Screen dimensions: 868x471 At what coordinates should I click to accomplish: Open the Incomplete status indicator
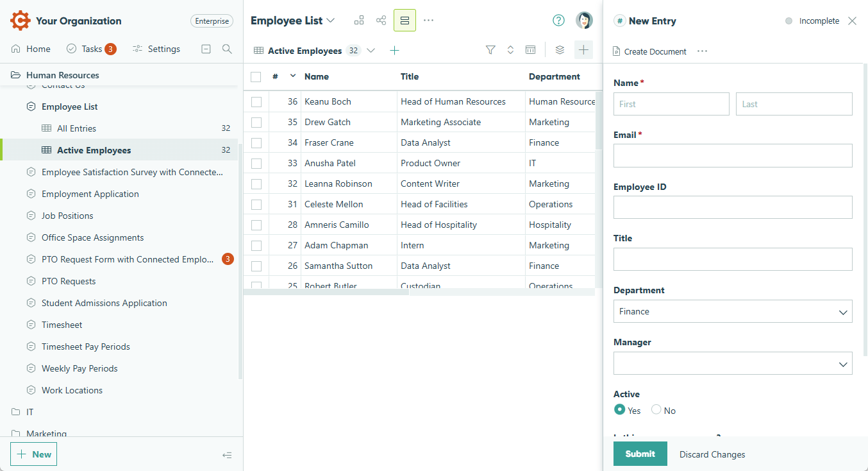tap(812, 21)
